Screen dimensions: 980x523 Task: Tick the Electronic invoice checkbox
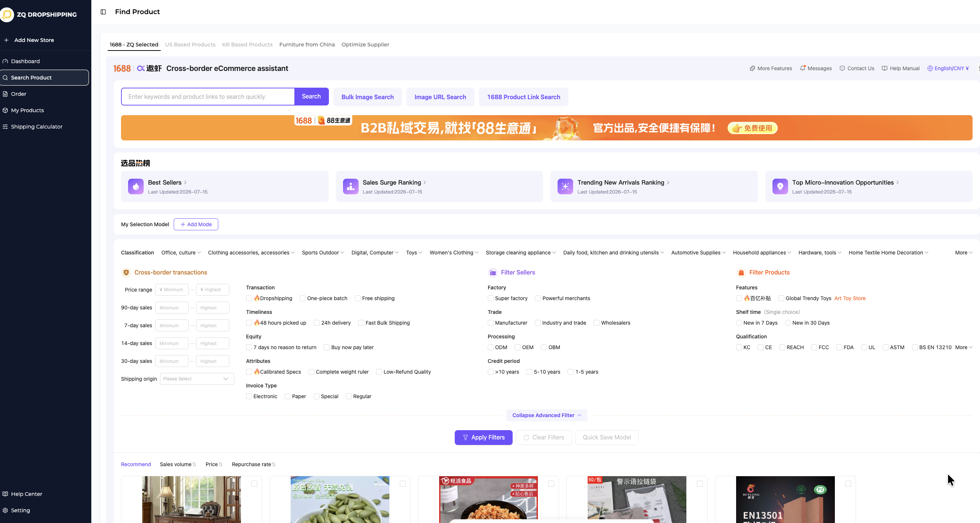coord(249,396)
